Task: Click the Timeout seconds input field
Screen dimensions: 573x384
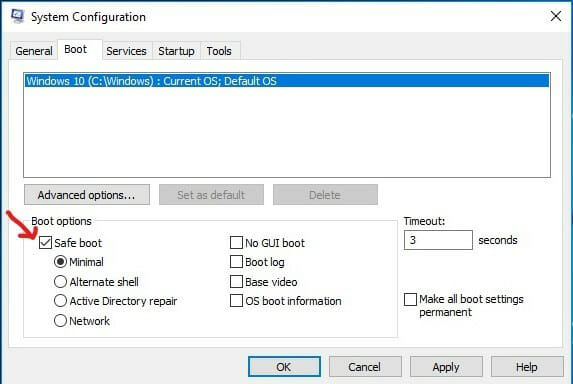Action: [438, 240]
